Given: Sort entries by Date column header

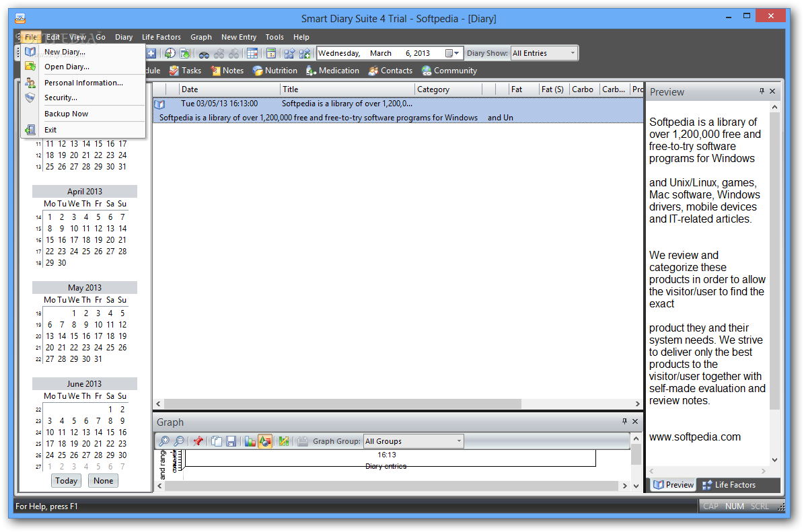Looking at the screenshot, I should pyautogui.click(x=230, y=89).
